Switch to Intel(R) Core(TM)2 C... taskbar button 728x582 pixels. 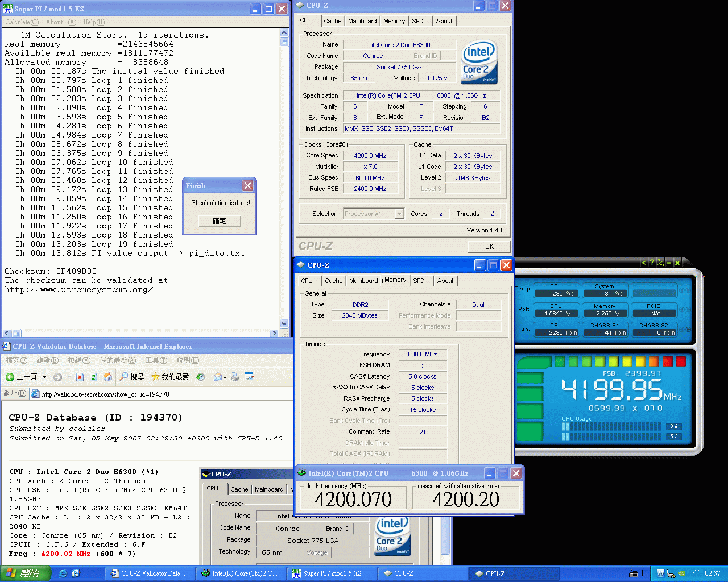tap(242, 573)
